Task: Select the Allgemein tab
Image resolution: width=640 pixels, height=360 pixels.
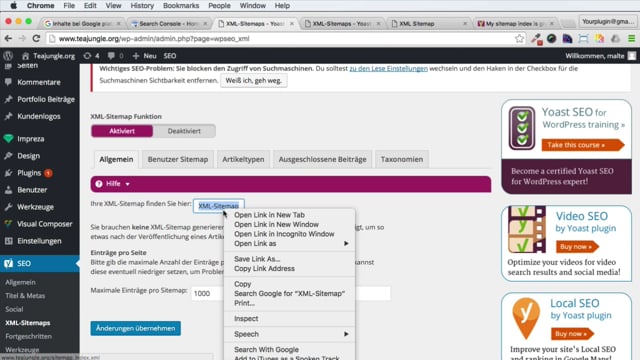Action: click(116, 159)
